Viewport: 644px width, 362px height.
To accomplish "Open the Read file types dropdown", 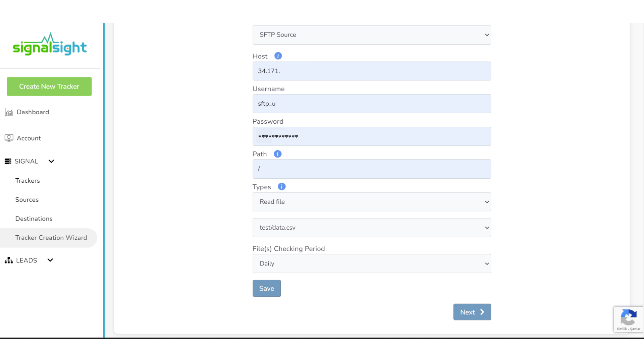I will [x=372, y=202].
